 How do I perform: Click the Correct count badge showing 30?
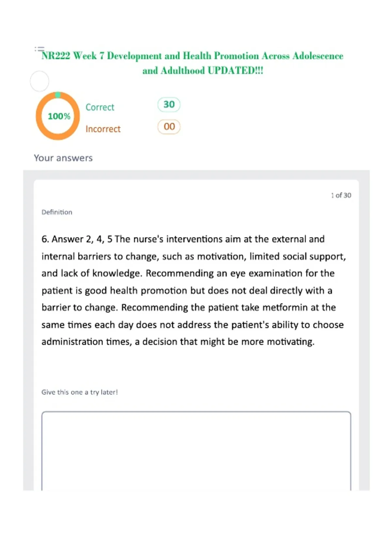tap(169, 104)
